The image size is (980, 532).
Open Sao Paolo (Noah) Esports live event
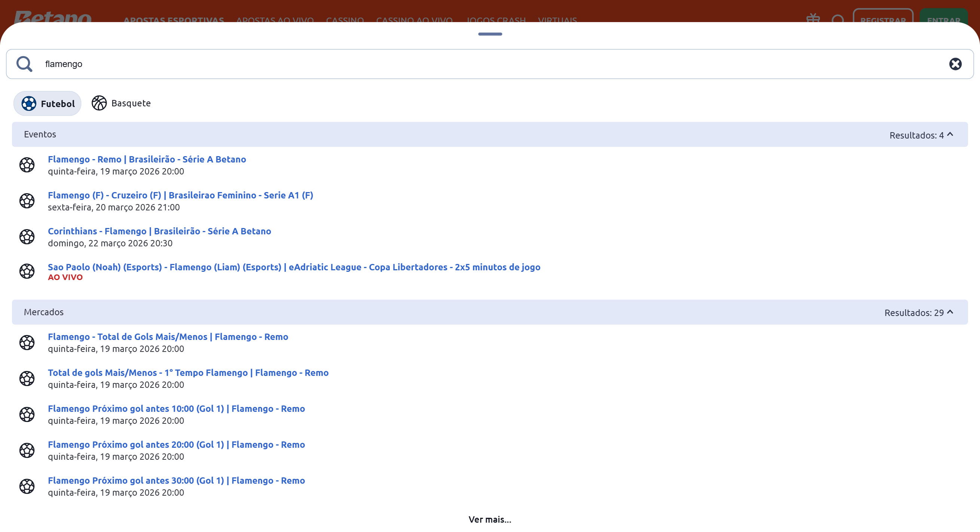(x=294, y=267)
